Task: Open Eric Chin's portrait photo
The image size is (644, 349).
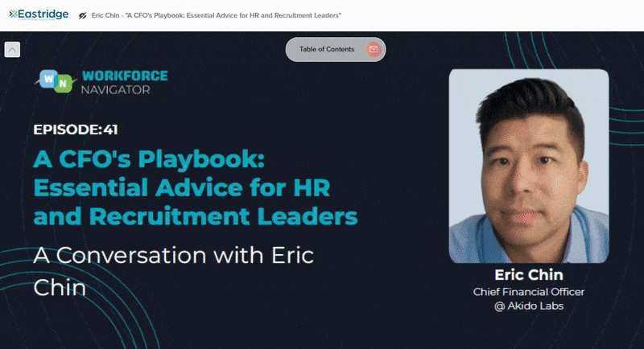Action: (x=528, y=166)
